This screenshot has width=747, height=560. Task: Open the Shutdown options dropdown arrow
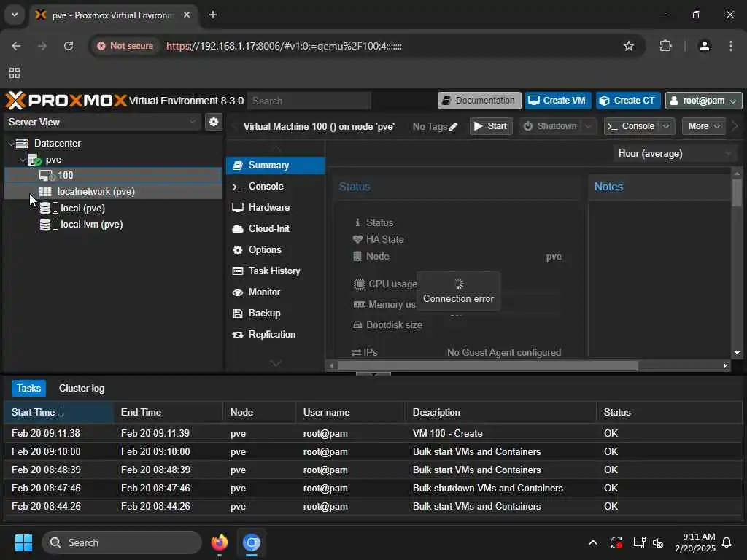click(589, 126)
